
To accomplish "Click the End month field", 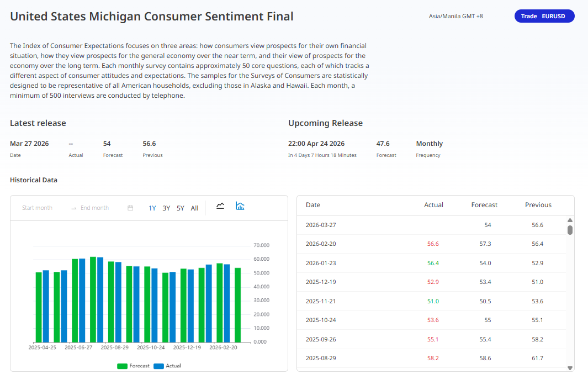I will point(94,208).
